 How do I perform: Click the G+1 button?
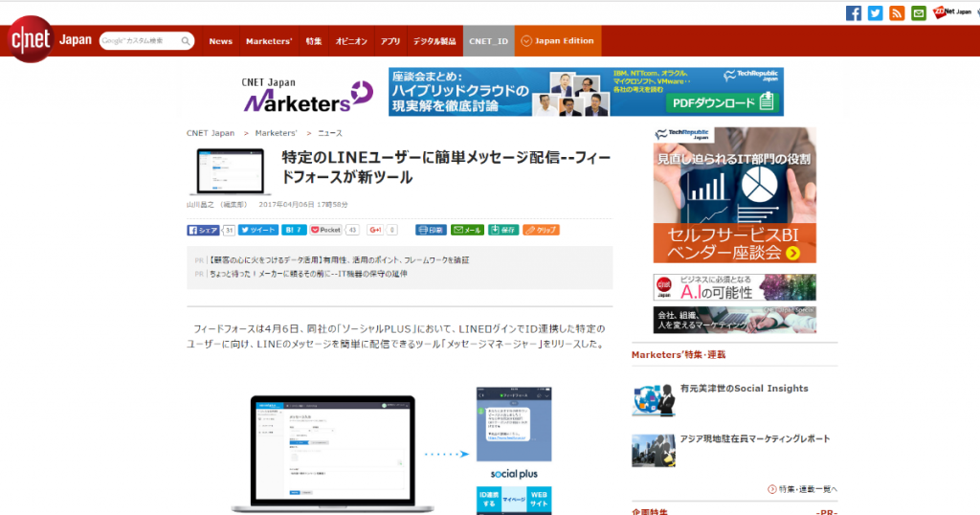point(375,230)
